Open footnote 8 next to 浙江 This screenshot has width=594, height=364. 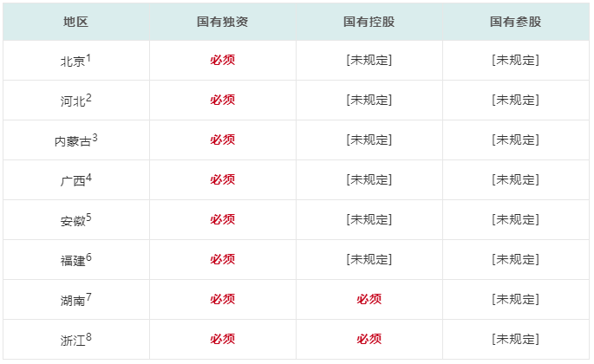pyautogui.click(x=88, y=337)
